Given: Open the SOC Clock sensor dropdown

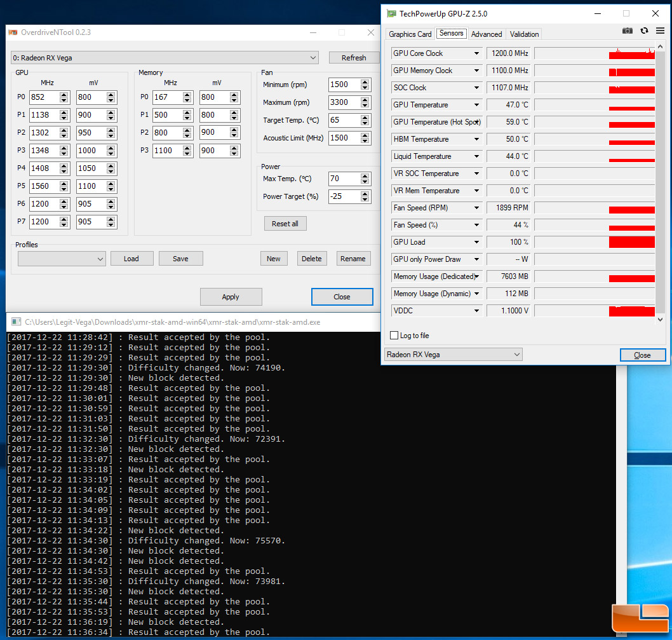Looking at the screenshot, I should pyautogui.click(x=476, y=88).
